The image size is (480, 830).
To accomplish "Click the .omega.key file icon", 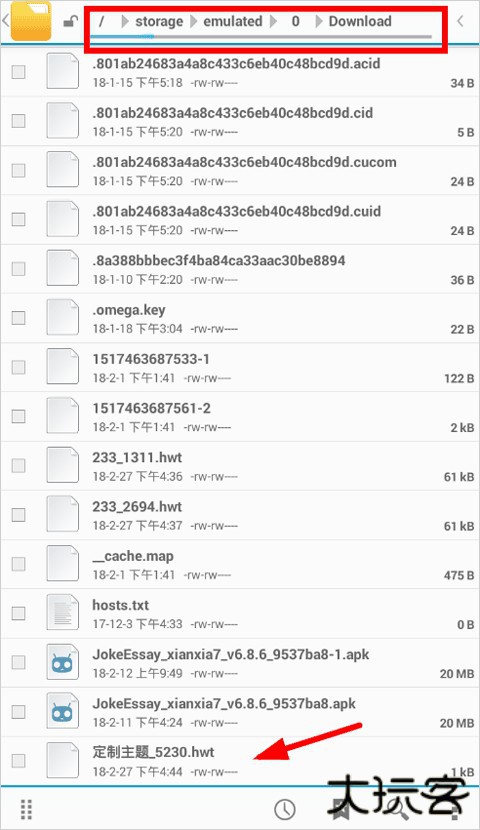I will click(62, 318).
